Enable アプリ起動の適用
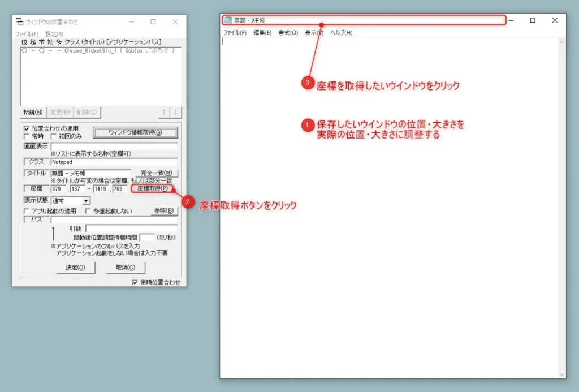 [26, 210]
